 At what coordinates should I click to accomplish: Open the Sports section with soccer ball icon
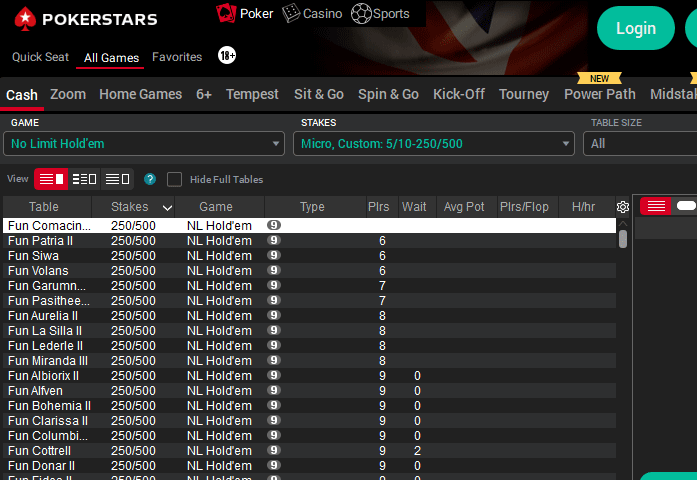point(380,13)
